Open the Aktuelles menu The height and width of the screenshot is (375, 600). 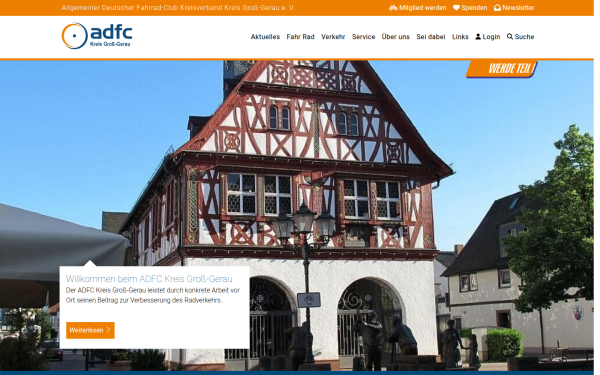pos(265,37)
